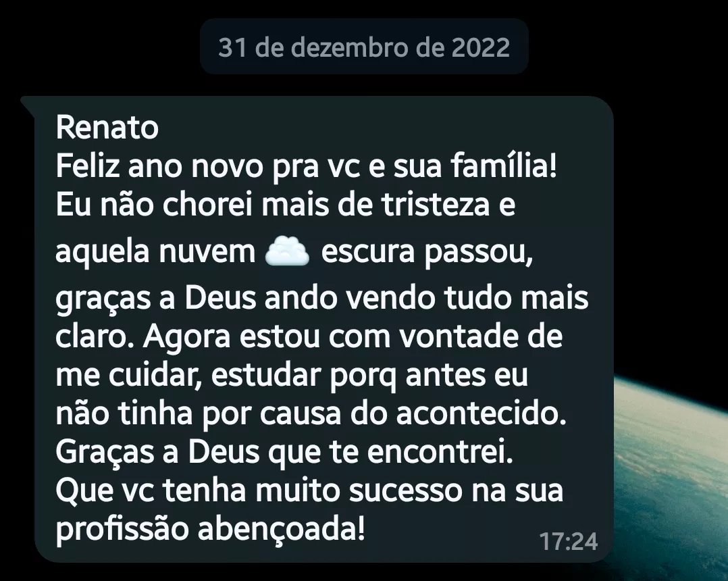The image size is (728, 581).
Task: Click the 17:24 message timestamp
Action: (569, 542)
